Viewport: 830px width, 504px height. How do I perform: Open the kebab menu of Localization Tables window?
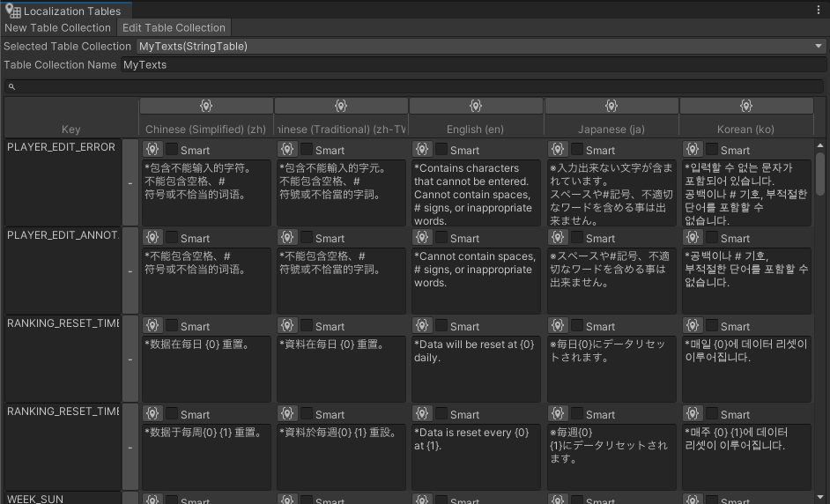(x=819, y=10)
